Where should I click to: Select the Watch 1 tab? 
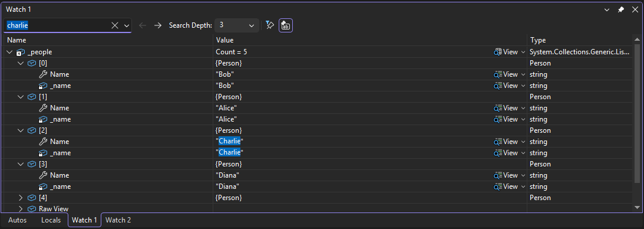[x=84, y=220]
